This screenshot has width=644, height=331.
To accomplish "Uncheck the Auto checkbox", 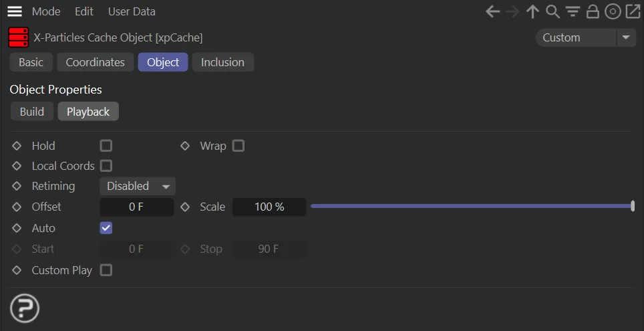I will 106,228.
